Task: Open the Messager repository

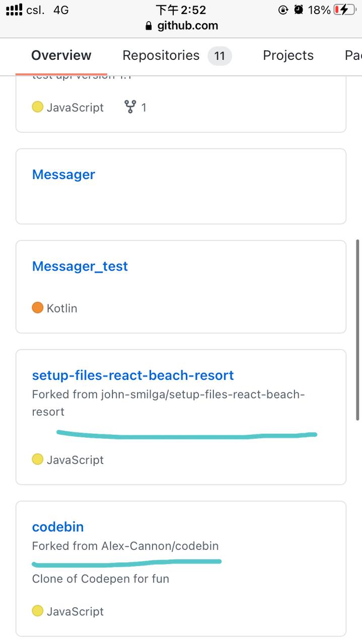Action: pyautogui.click(x=63, y=175)
